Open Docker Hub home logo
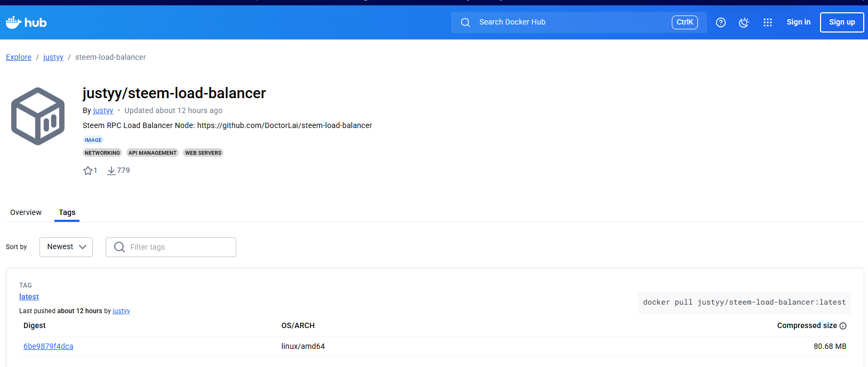This screenshot has height=367, width=868. pyautogui.click(x=26, y=22)
